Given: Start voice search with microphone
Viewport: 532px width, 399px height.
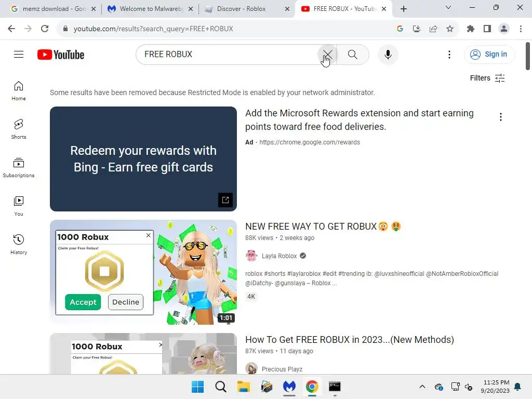Looking at the screenshot, I should (x=388, y=54).
